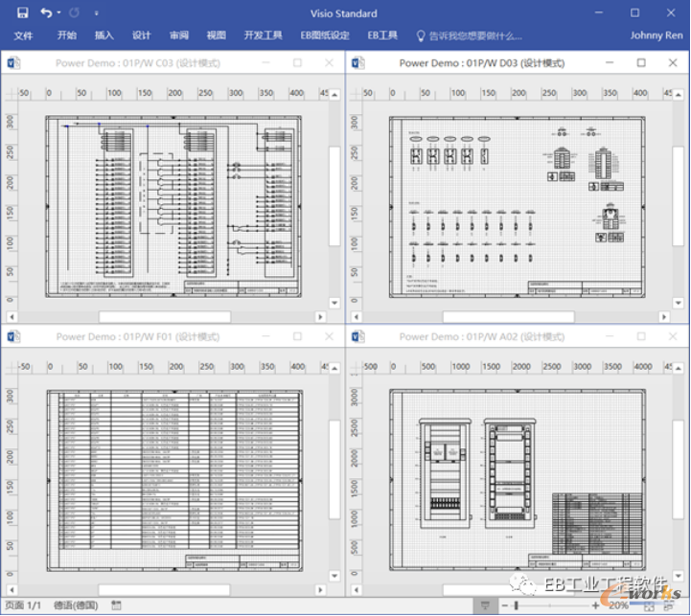Click horizontal scrollbar thumb in D03 window

point(509,316)
